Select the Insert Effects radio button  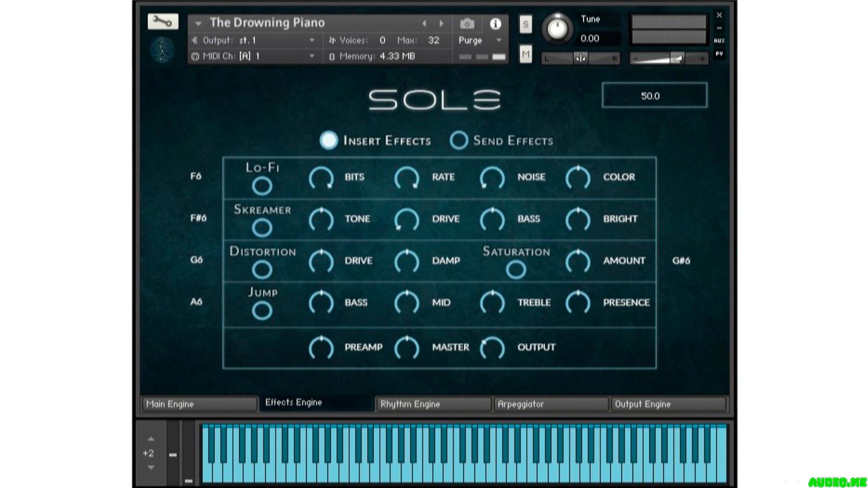(x=328, y=140)
